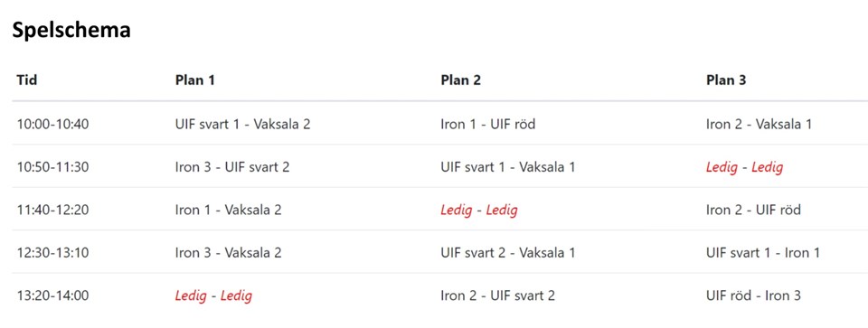Click the UIF röd - Iron 3 match

[x=753, y=295]
